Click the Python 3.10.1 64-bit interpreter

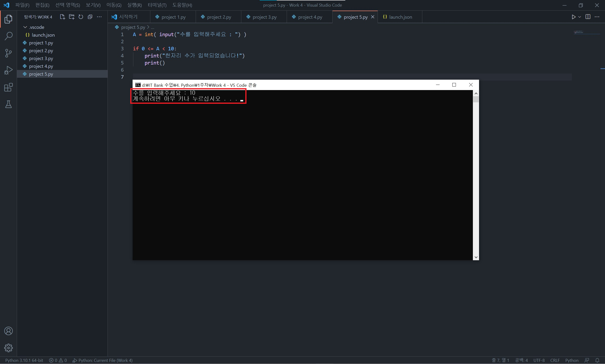pos(24,360)
